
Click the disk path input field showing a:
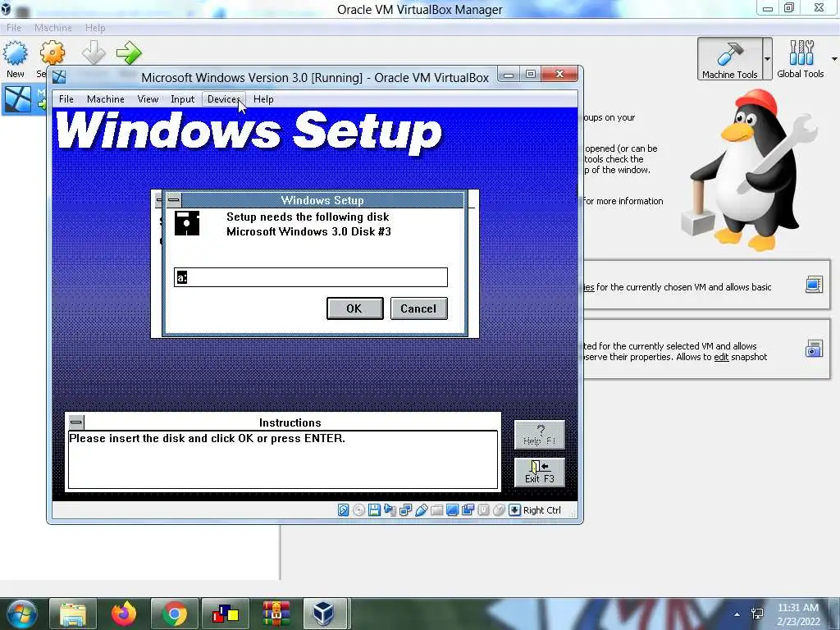click(311, 277)
